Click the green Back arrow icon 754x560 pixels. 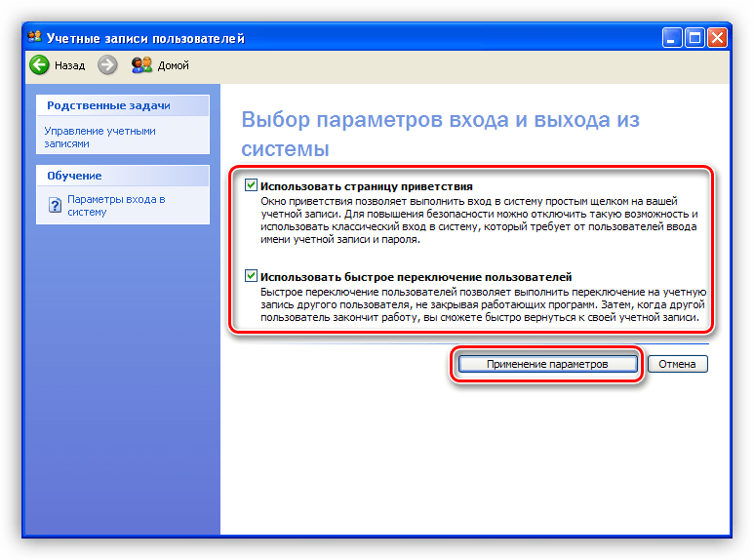pos(39,65)
